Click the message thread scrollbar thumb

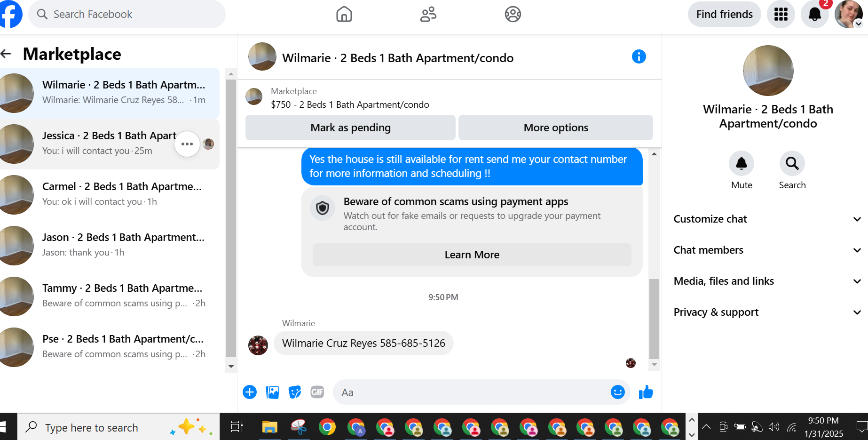click(654, 319)
